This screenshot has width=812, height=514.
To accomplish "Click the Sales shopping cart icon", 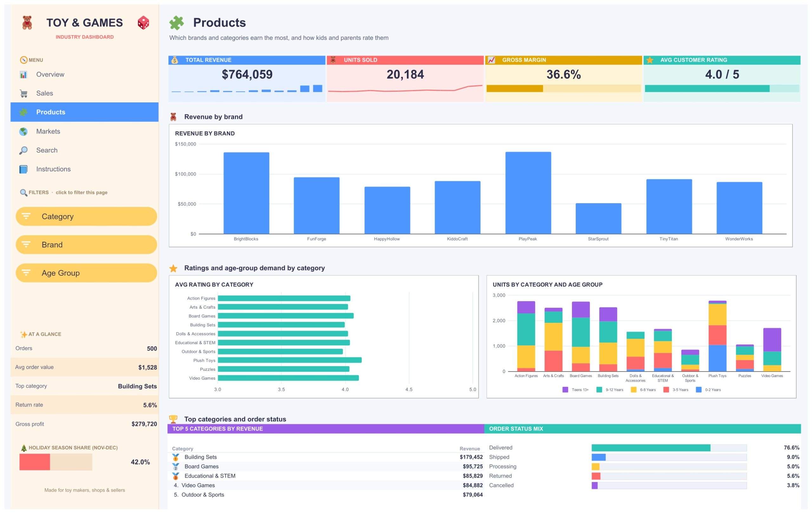I will 23,93.
